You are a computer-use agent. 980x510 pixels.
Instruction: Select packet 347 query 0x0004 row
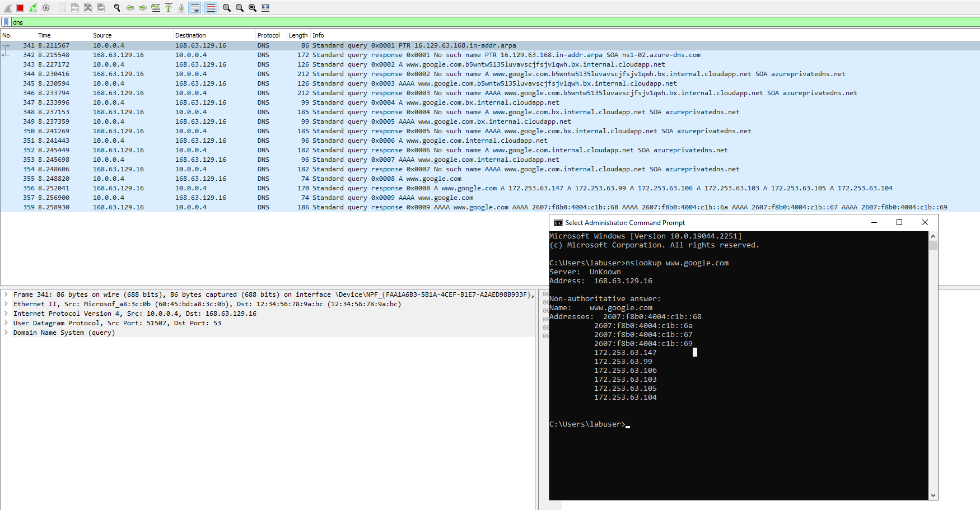[490, 102]
